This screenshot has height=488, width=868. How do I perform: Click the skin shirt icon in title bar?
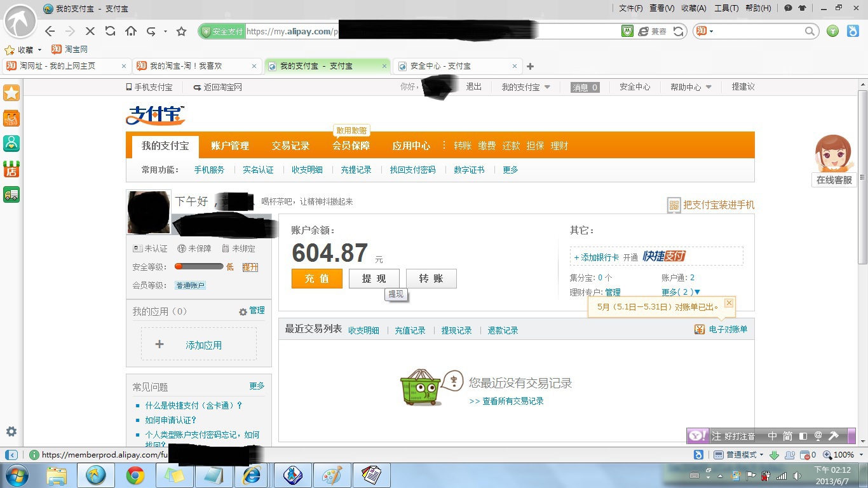coord(802,8)
